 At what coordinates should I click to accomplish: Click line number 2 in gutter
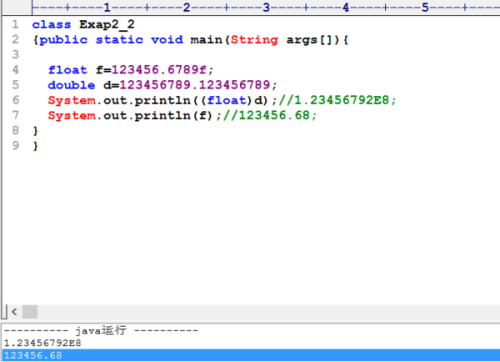click(x=15, y=39)
